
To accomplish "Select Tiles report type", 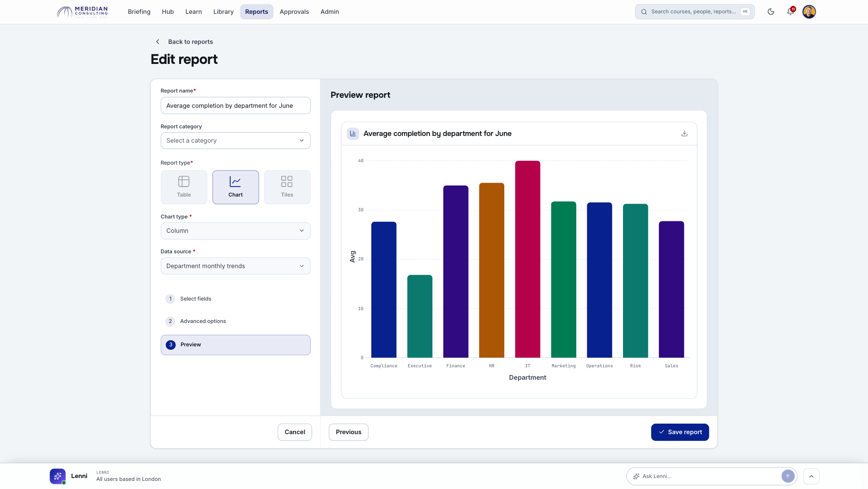I will pos(287,187).
